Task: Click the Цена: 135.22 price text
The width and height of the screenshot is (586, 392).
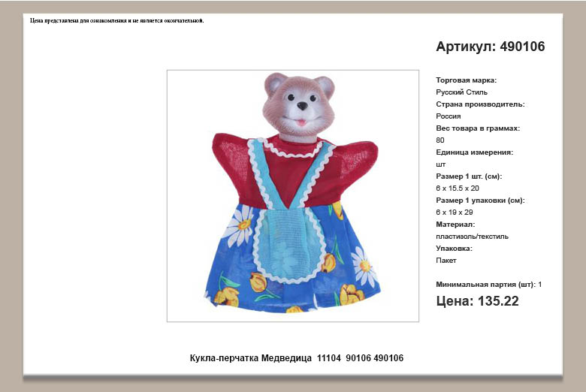Action: tap(477, 301)
